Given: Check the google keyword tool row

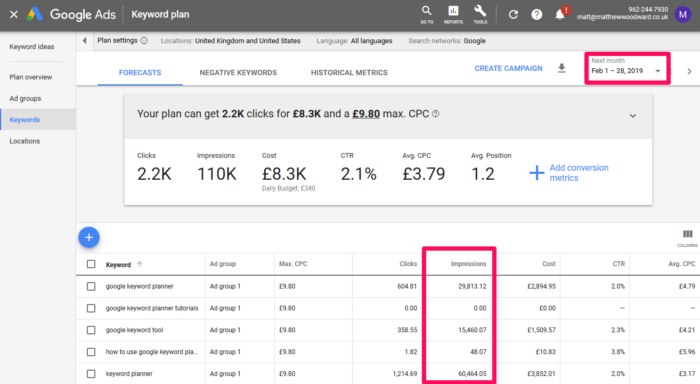Looking at the screenshot, I should pyautogui.click(x=91, y=330).
